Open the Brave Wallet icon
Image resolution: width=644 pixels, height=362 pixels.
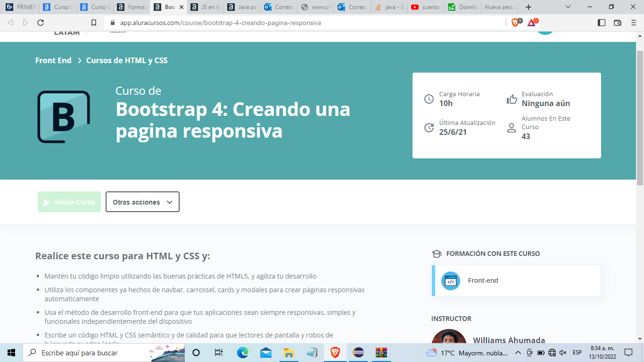click(617, 23)
